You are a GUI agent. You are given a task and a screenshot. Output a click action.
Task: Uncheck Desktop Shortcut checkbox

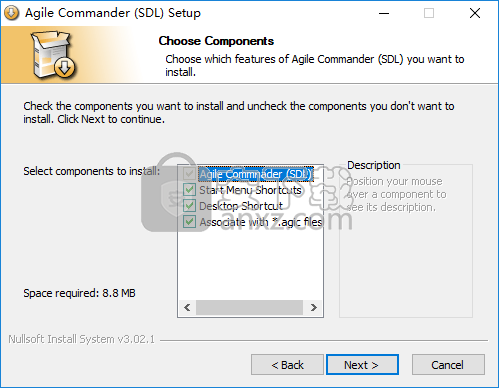coord(189,206)
